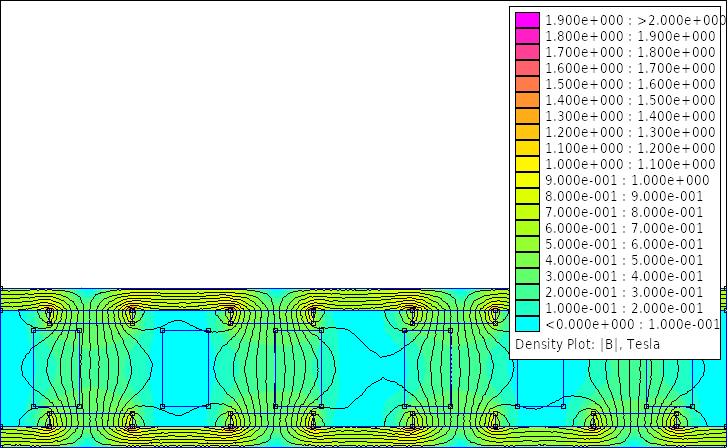Choose the swatch for 1.500e+000 : 1.600e+000
The height and width of the screenshot is (448, 727).
pos(527,84)
